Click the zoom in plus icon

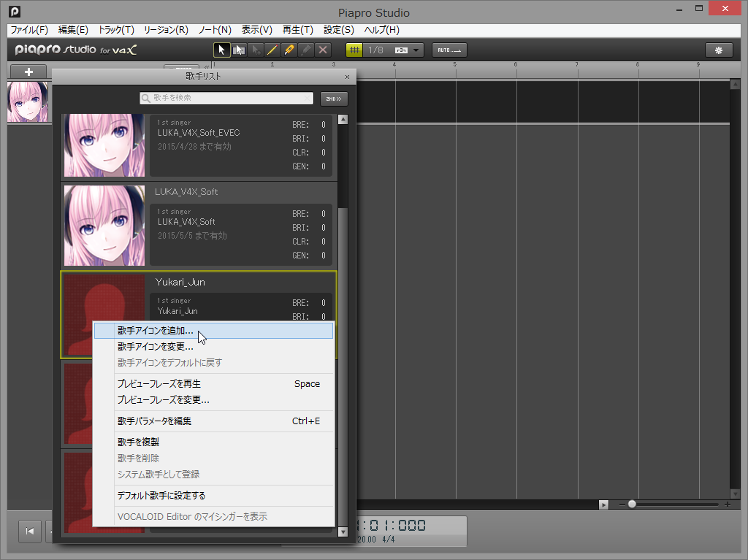coord(728,505)
